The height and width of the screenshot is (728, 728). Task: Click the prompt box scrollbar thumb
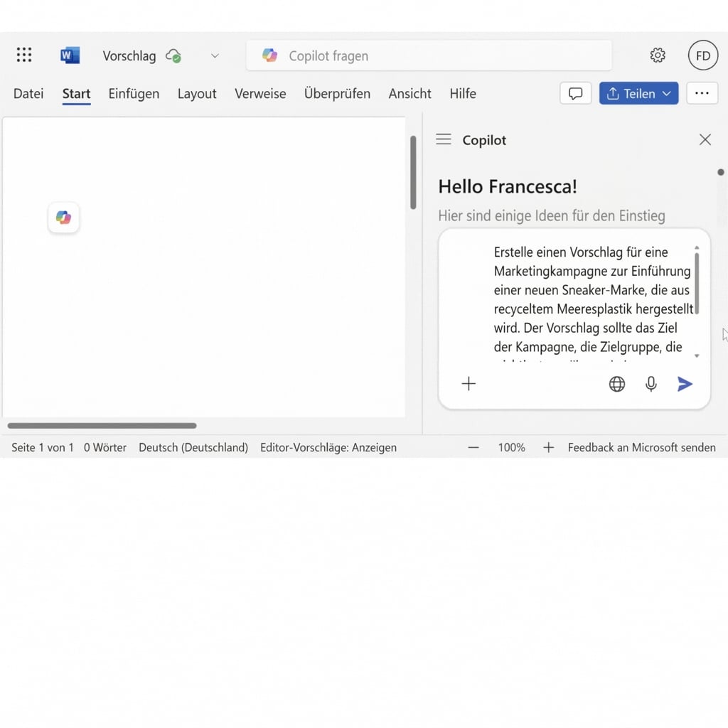pyautogui.click(x=697, y=283)
